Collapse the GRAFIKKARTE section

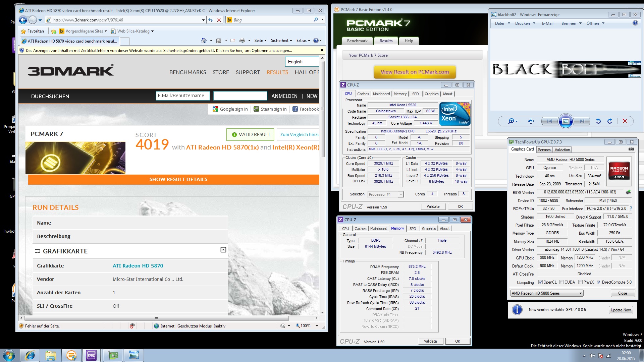(223, 250)
